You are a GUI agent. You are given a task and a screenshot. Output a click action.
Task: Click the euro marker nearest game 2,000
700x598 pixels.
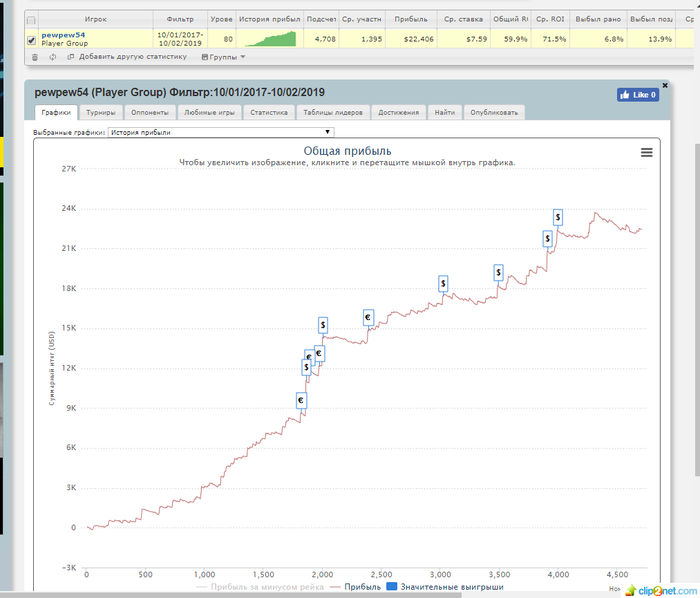(319, 353)
